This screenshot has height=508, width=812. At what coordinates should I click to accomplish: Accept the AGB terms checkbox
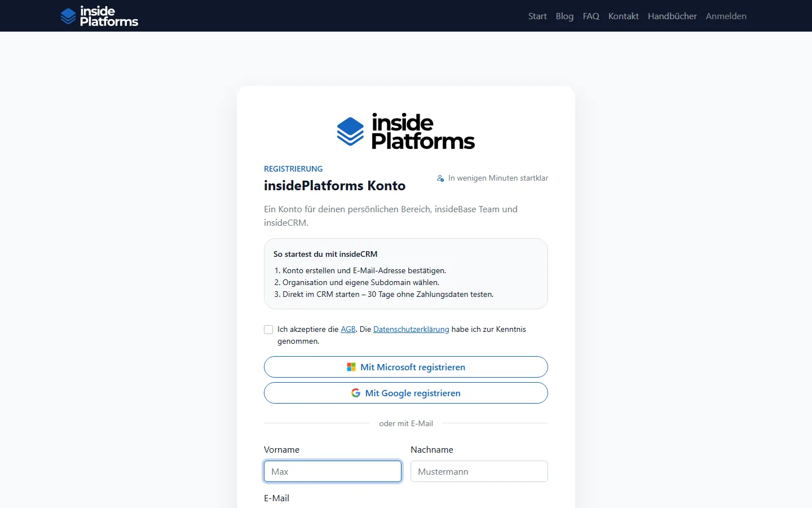click(268, 330)
